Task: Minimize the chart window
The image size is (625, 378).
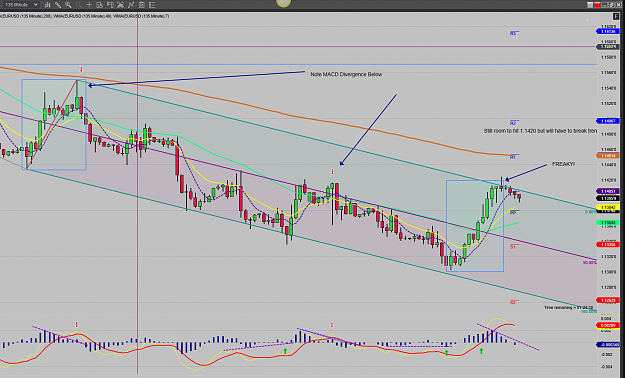Action: [604, 5]
